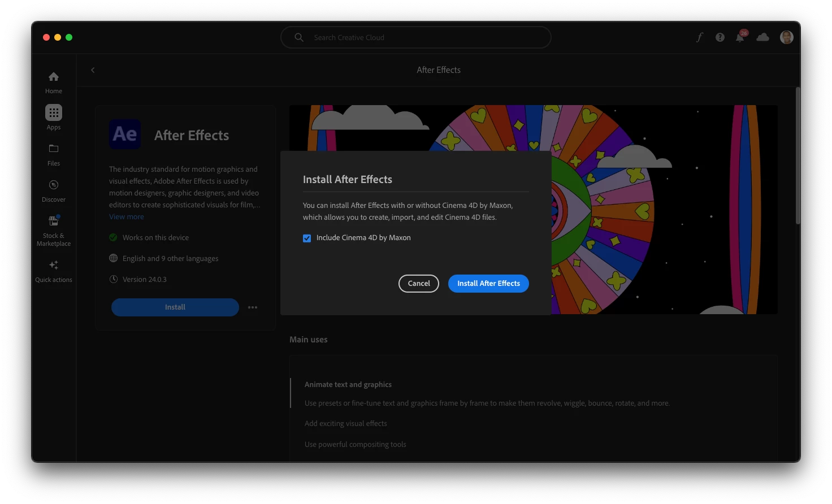This screenshot has width=832, height=504.
Task: Click the Works on this device checkmark icon
Action: pyautogui.click(x=113, y=237)
